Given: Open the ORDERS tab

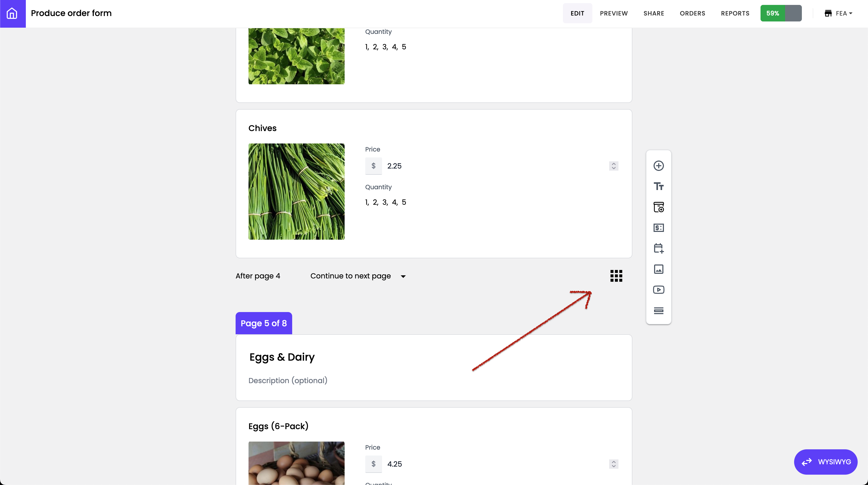Looking at the screenshot, I should (x=692, y=13).
